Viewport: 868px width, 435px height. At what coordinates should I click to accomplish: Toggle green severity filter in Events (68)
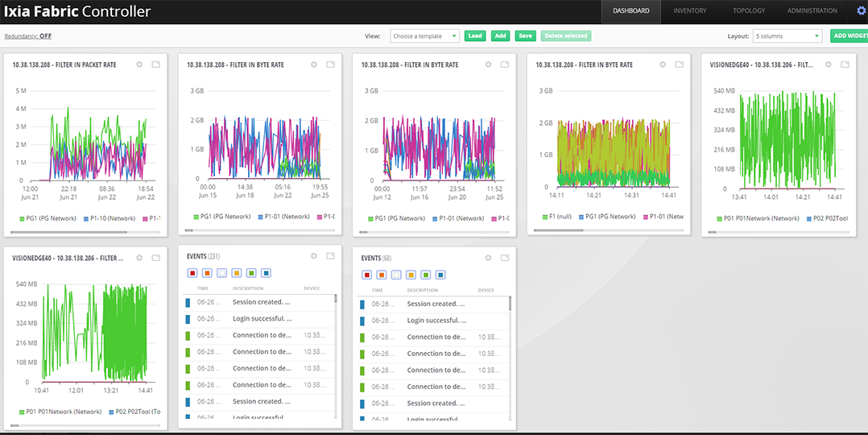pos(426,275)
